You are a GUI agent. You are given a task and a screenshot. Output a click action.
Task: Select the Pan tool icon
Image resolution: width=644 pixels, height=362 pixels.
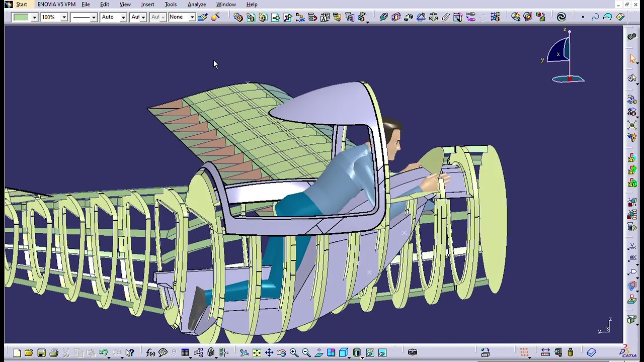(x=269, y=352)
